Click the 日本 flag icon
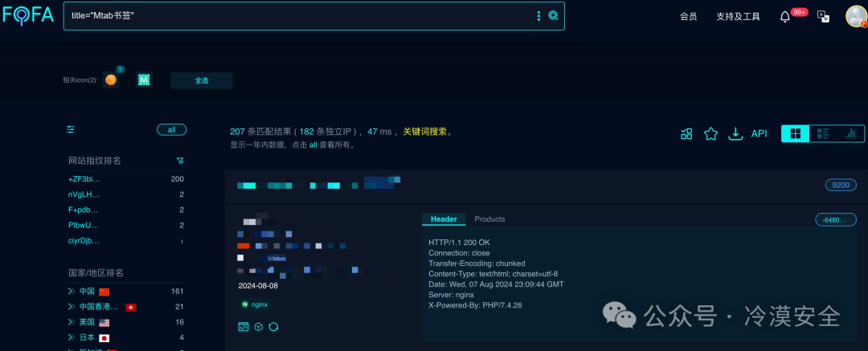868x351 pixels. pos(104,338)
